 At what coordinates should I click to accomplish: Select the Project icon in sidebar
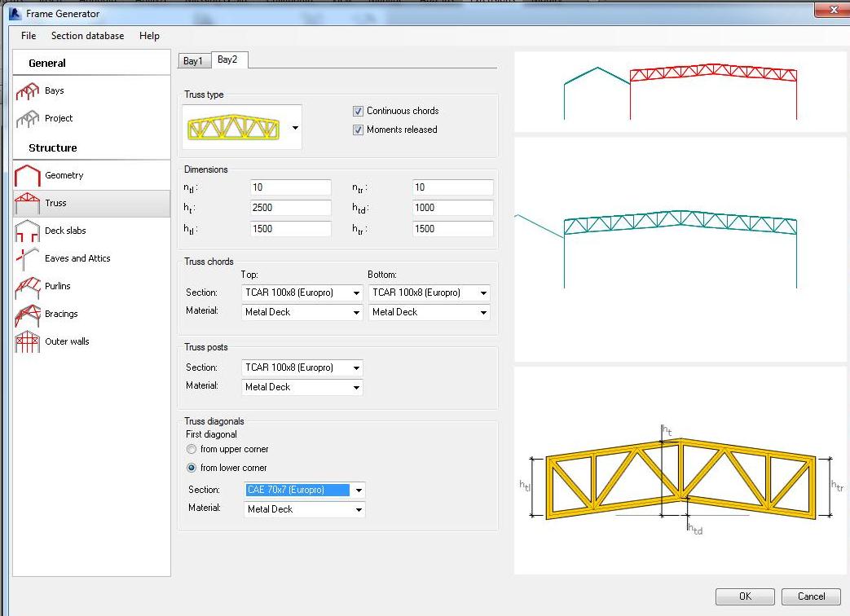(28, 119)
